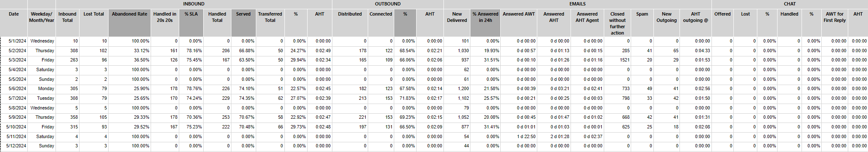This screenshot has width=868, height=152.
Task: Select New Delivered 1,200 on 5/6/2024
Action: (x=457, y=89)
